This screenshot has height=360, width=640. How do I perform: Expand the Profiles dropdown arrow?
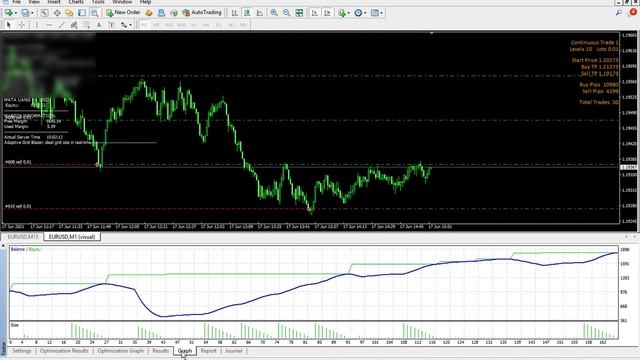coord(32,13)
